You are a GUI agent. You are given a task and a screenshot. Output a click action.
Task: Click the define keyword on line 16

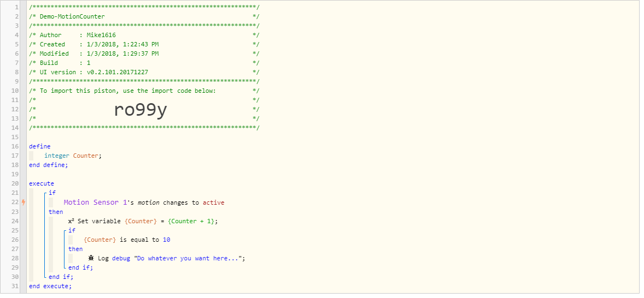[x=40, y=146]
